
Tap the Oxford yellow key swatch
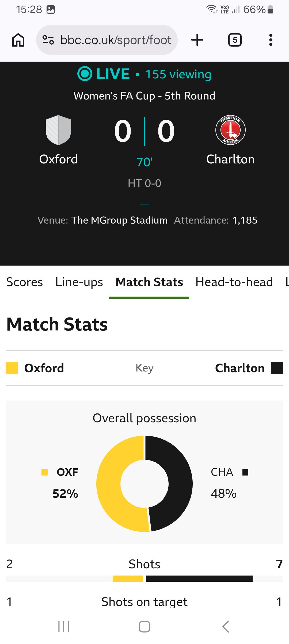12,368
